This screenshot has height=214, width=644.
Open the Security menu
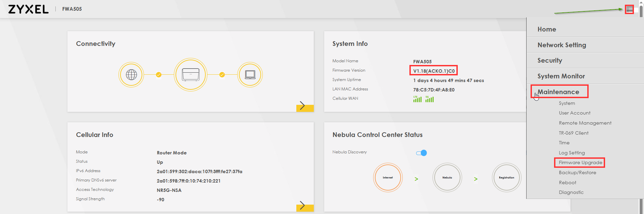[550, 61]
